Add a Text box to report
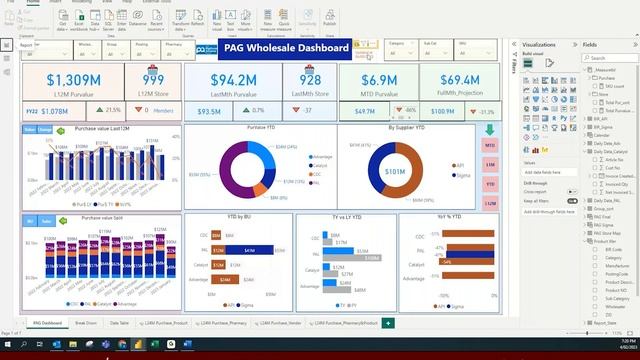The width and height of the screenshot is (640, 360). [231, 20]
